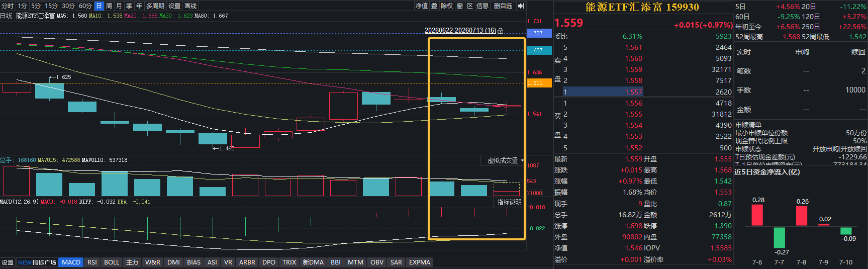Click the 指标说明 indicator description button

pos(509,202)
